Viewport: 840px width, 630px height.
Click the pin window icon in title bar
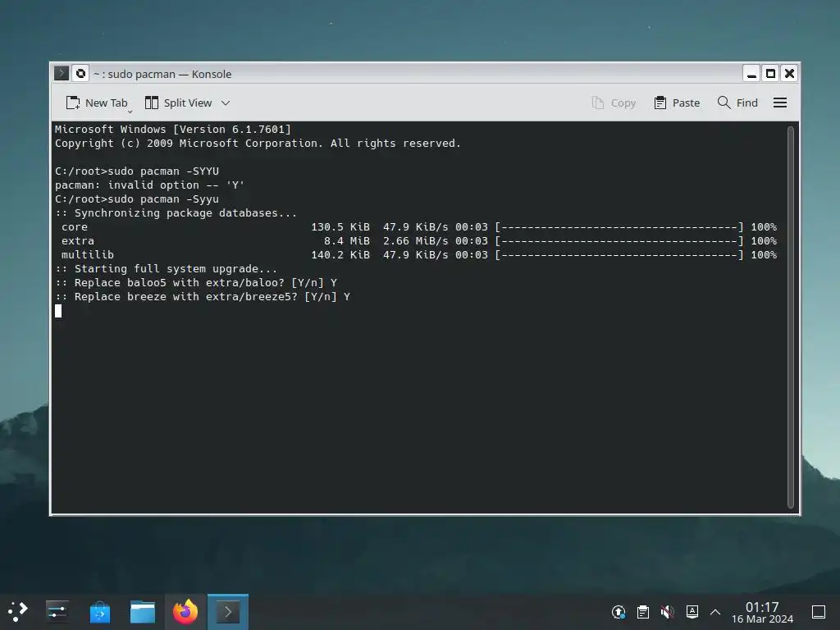(80, 73)
